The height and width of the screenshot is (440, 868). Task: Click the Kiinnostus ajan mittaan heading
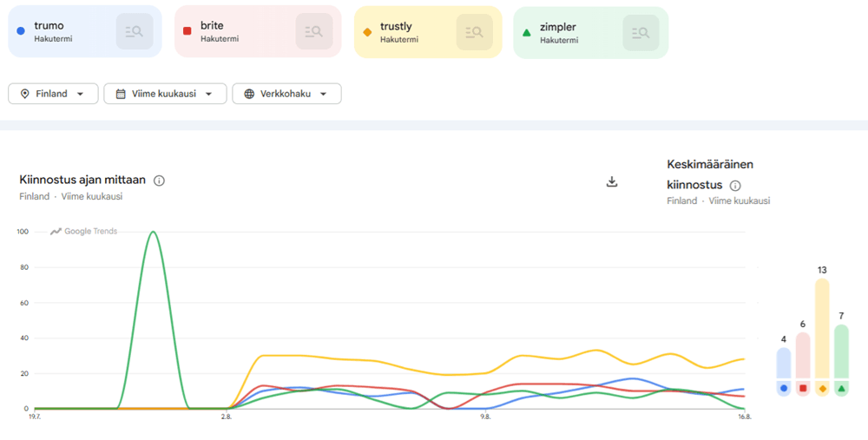(82, 180)
